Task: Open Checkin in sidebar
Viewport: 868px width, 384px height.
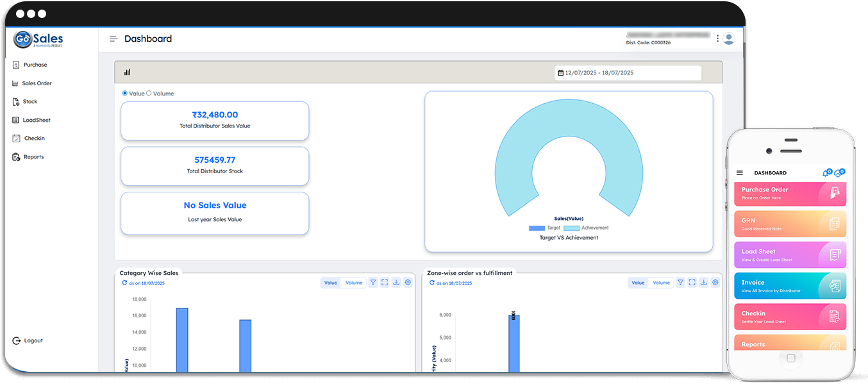Action: [x=29, y=138]
